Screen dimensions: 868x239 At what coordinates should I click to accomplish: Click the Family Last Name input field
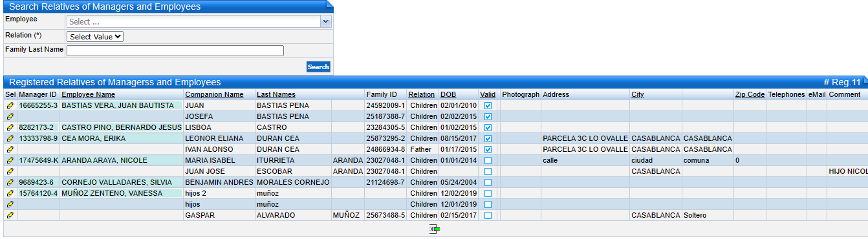click(175, 51)
